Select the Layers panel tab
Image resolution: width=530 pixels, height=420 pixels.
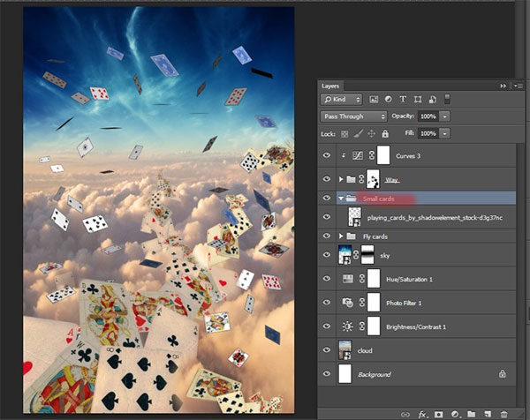[x=331, y=86]
